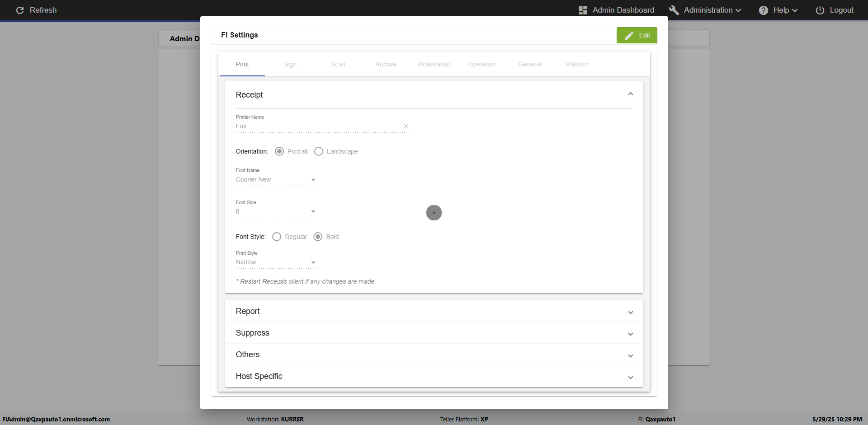This screenshot has width=868, height=425.
Task: Click the Logout power icon
Action: tap(820, 10)
